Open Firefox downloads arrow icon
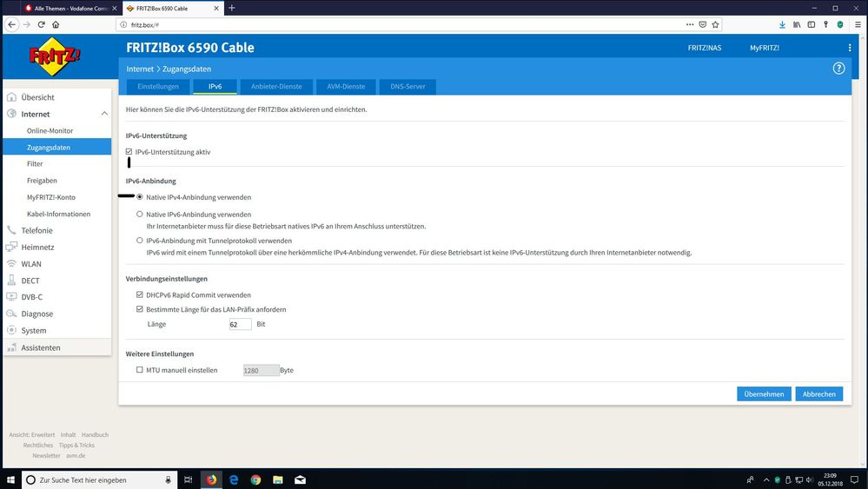The width and height of the screenshot is (868, 489). pyautogui.click(x=782, y=24)
